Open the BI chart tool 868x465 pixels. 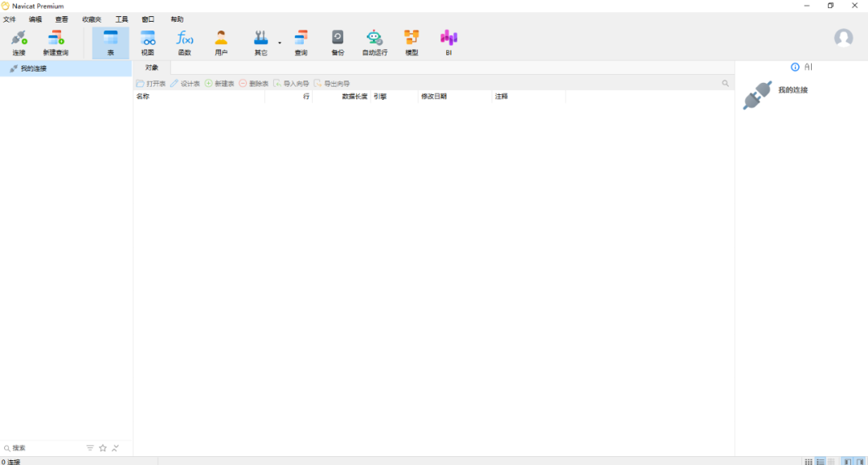tap(448, 42)
